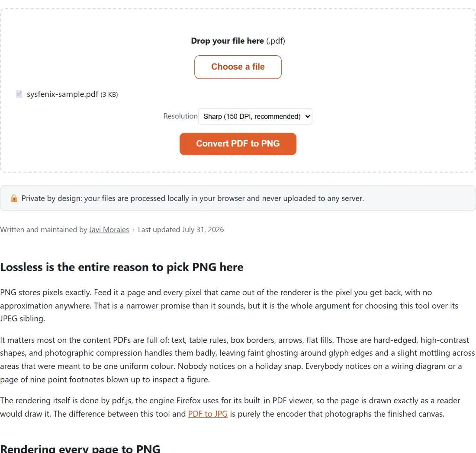Open the Javi Morales author link

click(109, 230)
